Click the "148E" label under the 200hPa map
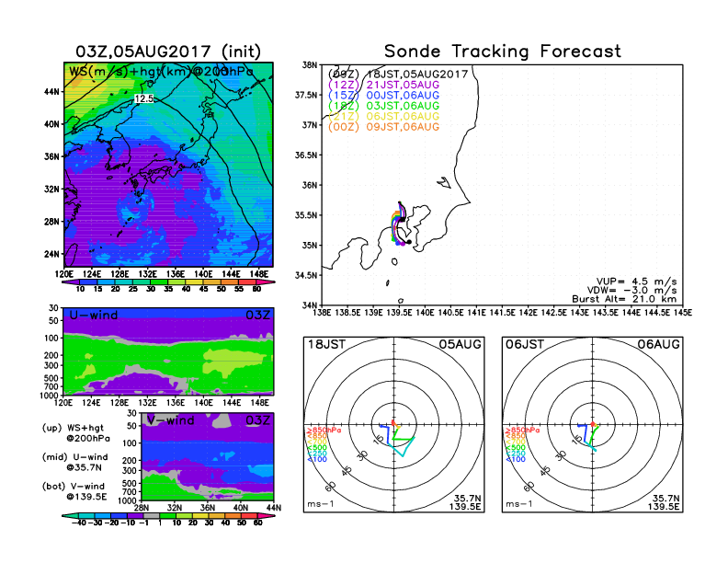 point(259,274)
